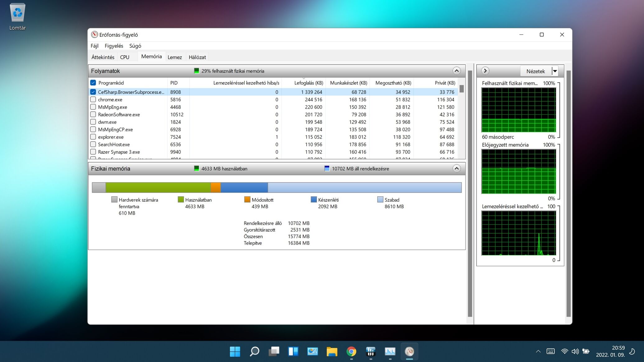644x362 pixels.
Task: Click the taskbar search magnifier icon
Action: click(254, 351)
